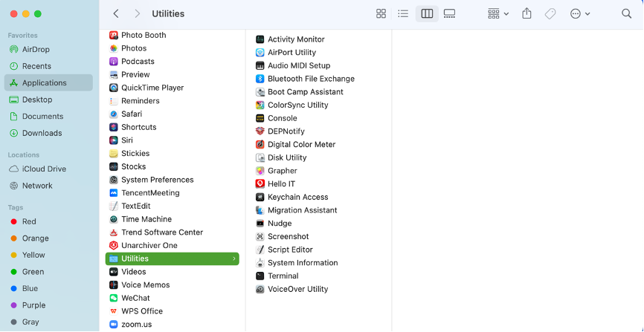Screen dimensions: 644x332
Task: Open Downloads in the sidebar
Action: point(42,133)
